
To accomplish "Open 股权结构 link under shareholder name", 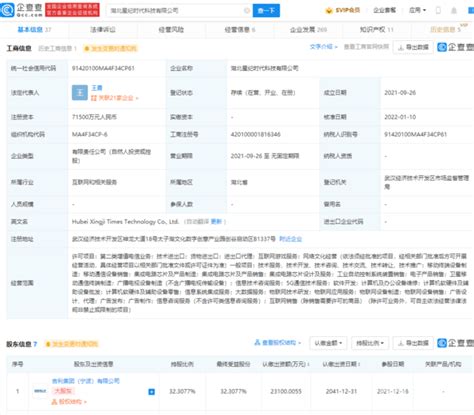I will pyautogui.click(x=69, y=402).
